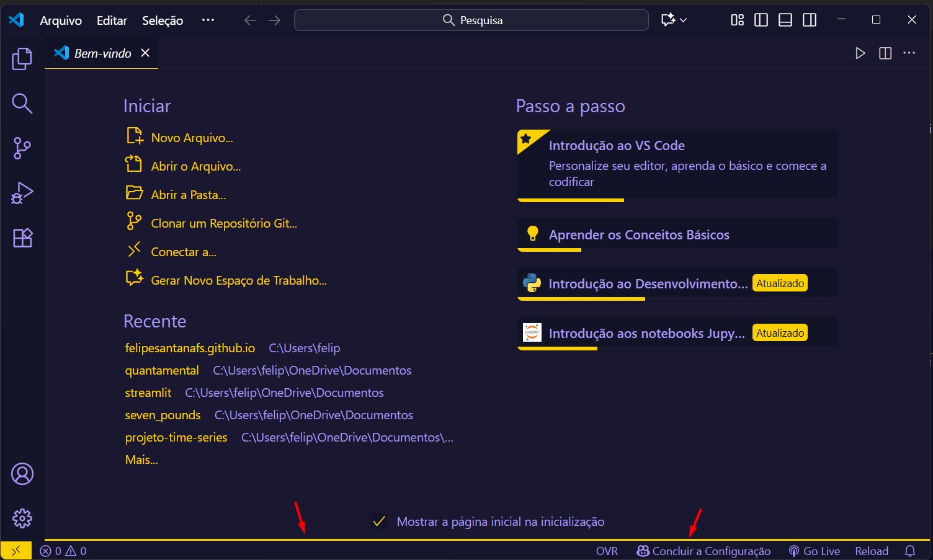Click the Pesquisa command center input field
The height and width of the screenshot is (560, 933).
point(471,20)
